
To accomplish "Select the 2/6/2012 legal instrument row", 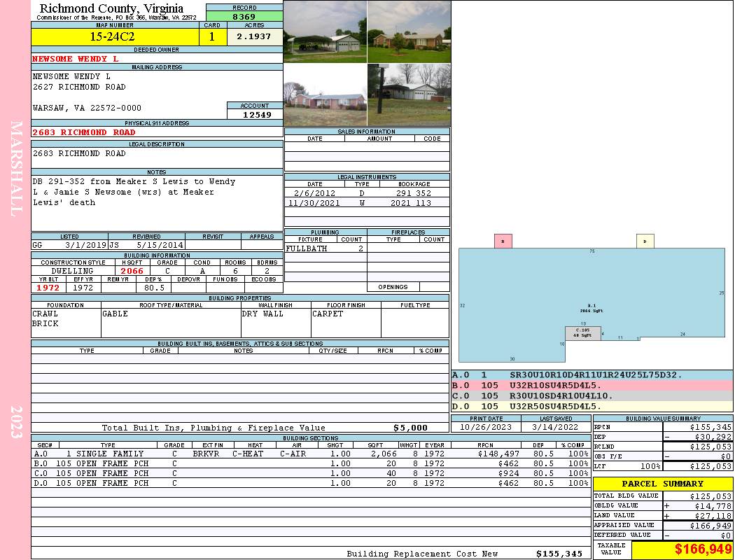I will point(366,192).
